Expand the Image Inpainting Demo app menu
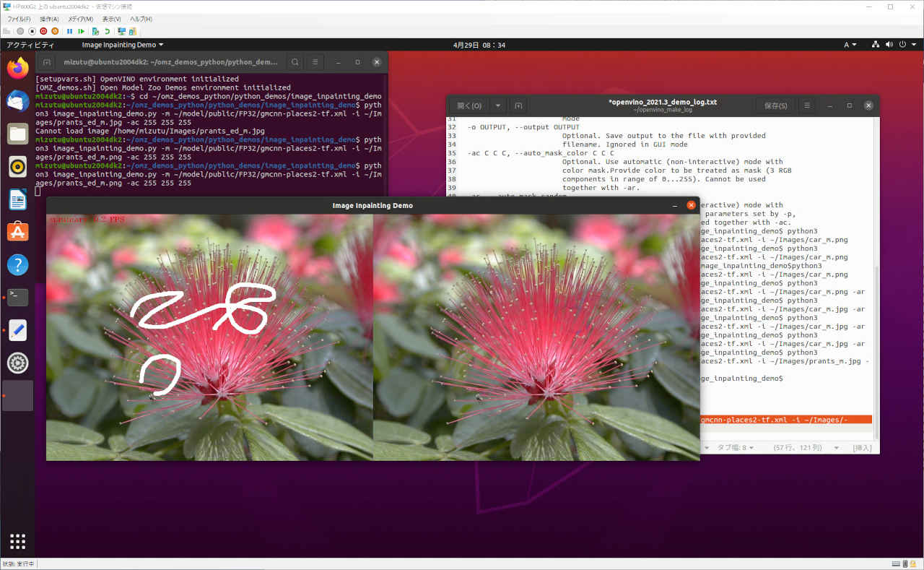The width and height of the screenshot is (924, 570). (122, 45)
